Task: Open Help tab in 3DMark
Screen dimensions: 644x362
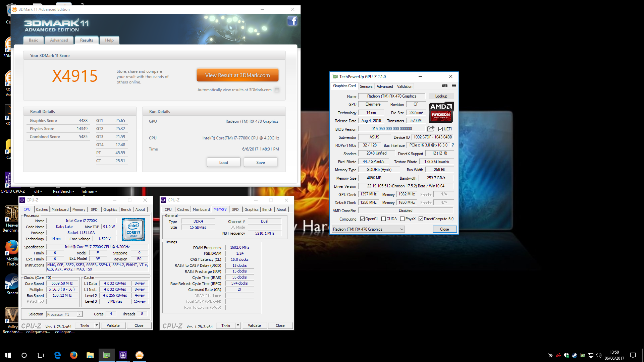Action: tap(109, 40)
